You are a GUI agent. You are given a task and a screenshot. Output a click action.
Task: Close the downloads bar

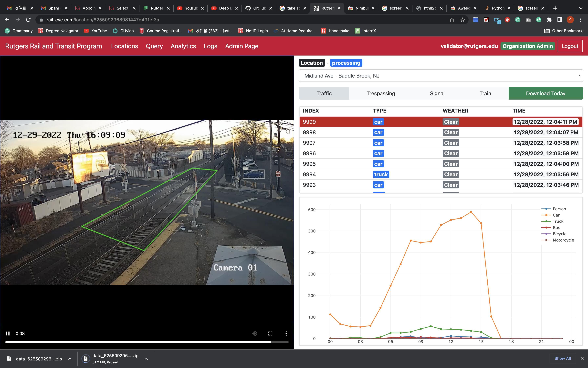(x=582, y=358)
